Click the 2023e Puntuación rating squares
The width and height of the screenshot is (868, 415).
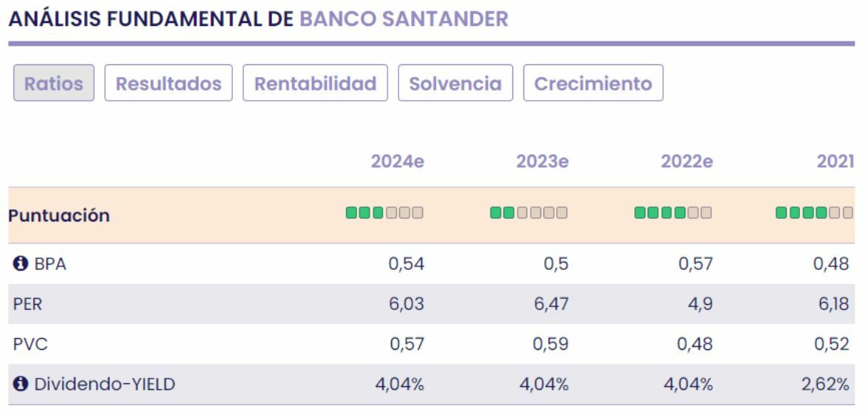tap(529, 215)
